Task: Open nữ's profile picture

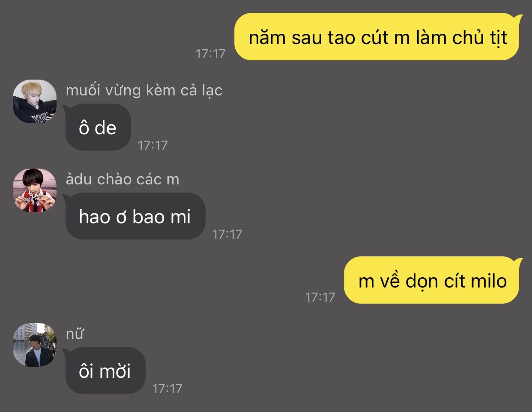Action: [x=35, y=345]
